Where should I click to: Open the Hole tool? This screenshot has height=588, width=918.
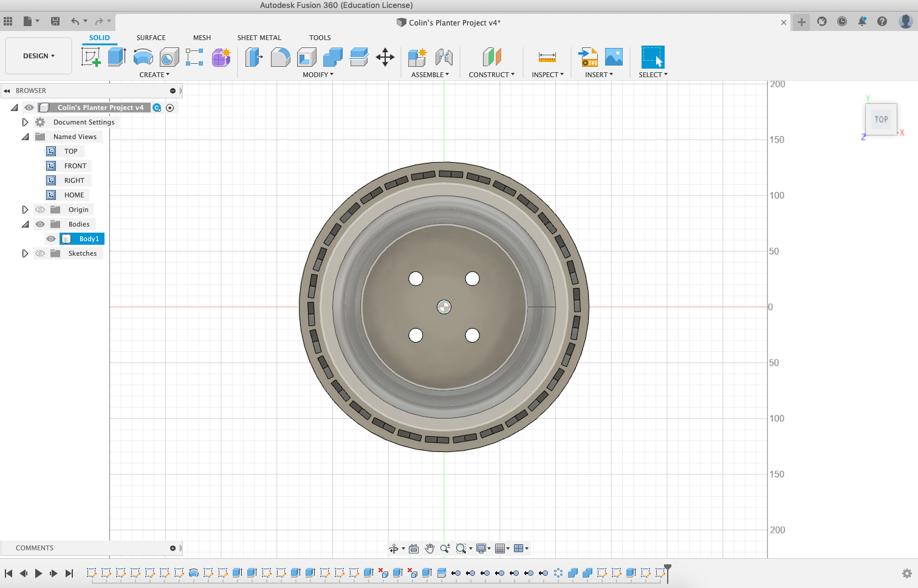169,56
